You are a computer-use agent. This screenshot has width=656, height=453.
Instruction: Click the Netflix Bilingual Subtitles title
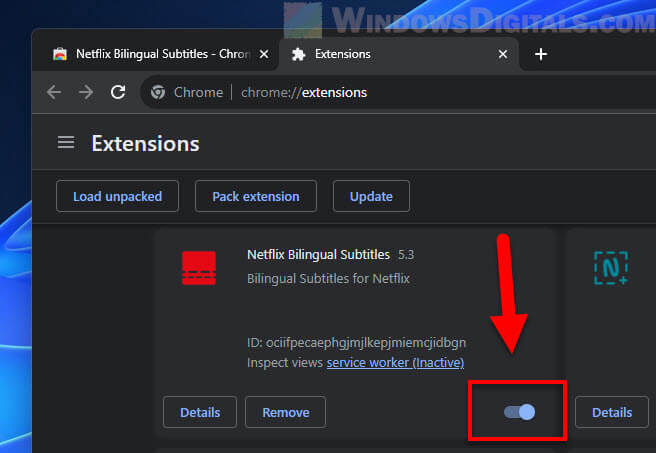[x=318, y=254]
